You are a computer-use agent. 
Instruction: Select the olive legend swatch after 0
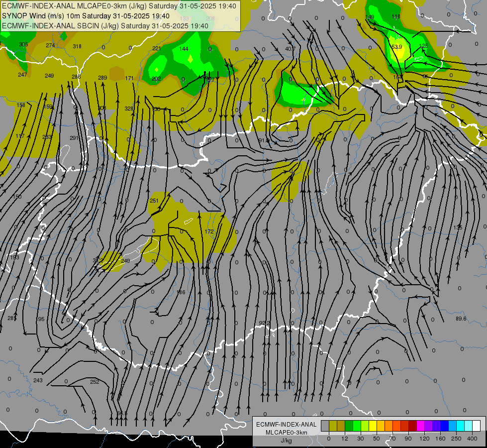click(333, 426)
